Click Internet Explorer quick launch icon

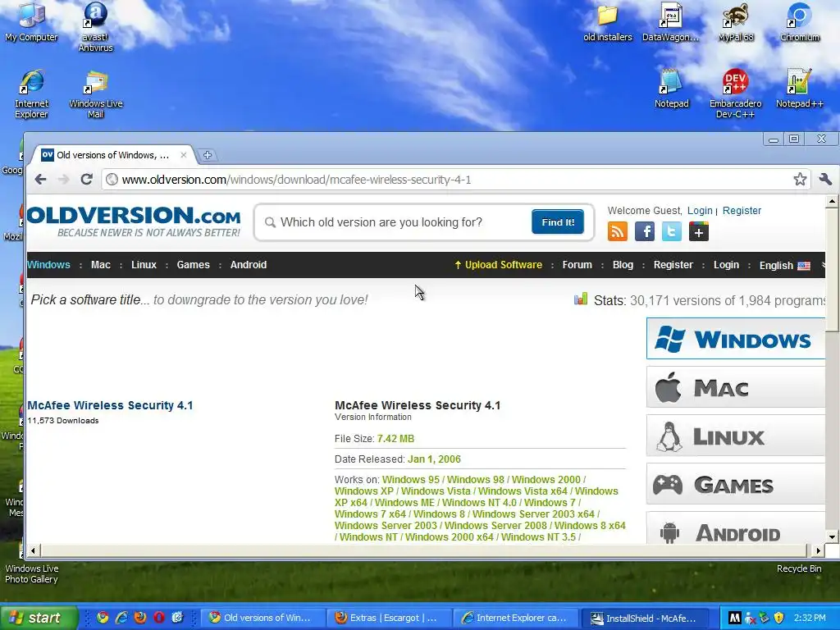click(121, 618)
